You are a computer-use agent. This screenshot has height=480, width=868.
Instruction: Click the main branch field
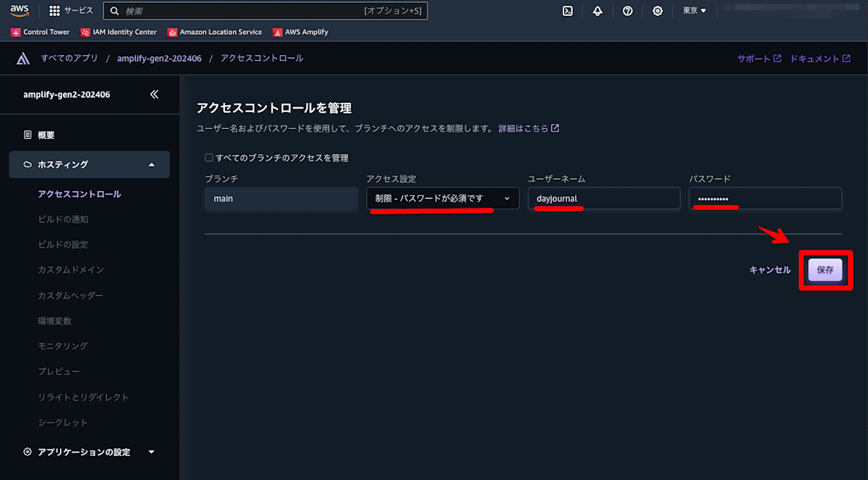(281, 198)
